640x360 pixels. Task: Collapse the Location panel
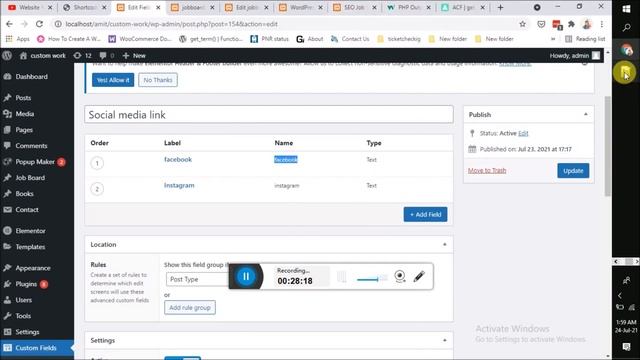pyautogui.click(x=444, y=244)
